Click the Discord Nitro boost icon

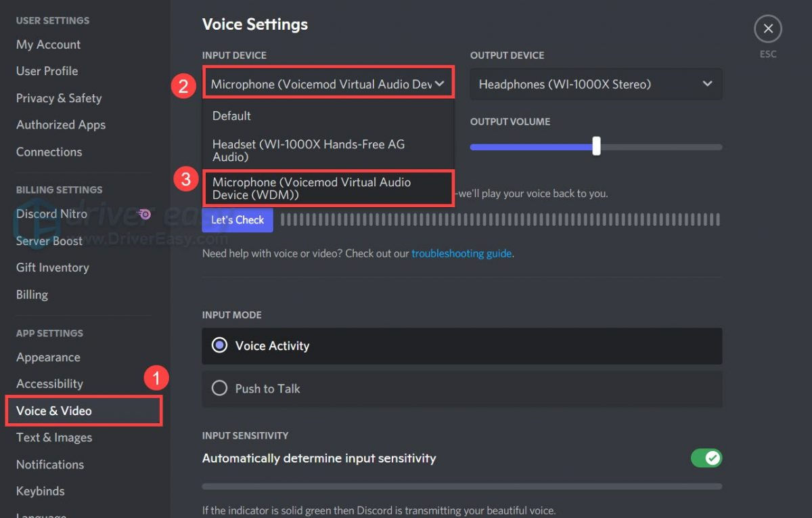click(143, 213)
